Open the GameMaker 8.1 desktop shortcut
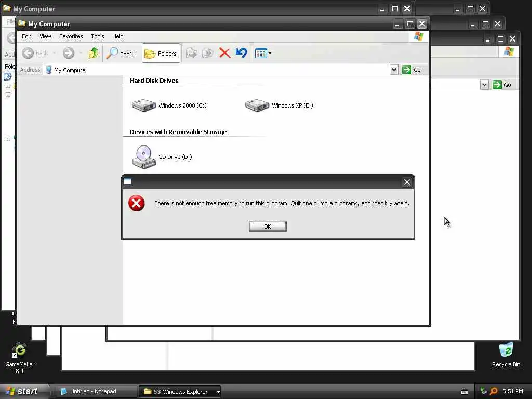This screenshot has height=399, width=532. coord(20,358)
